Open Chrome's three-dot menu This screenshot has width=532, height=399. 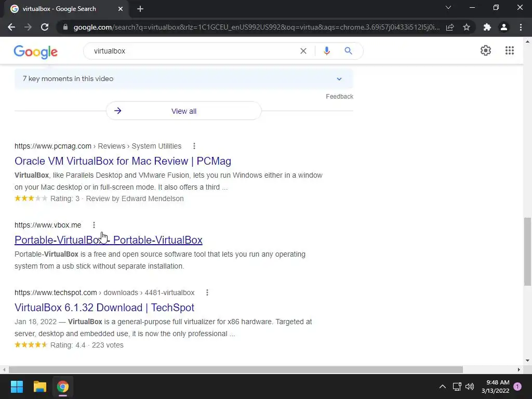click(x=521, y=27)
